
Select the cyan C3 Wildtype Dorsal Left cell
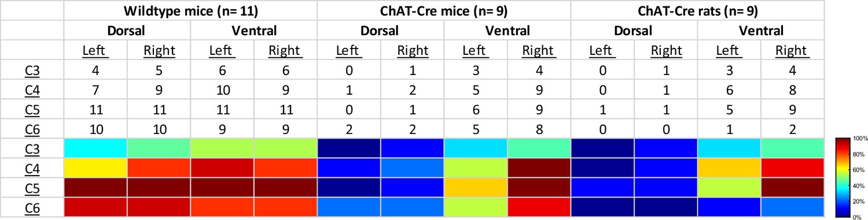(95, 148)
